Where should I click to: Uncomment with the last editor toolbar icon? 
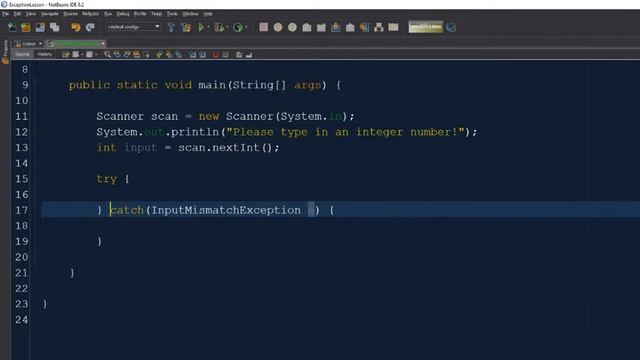(x=249, y=54)
